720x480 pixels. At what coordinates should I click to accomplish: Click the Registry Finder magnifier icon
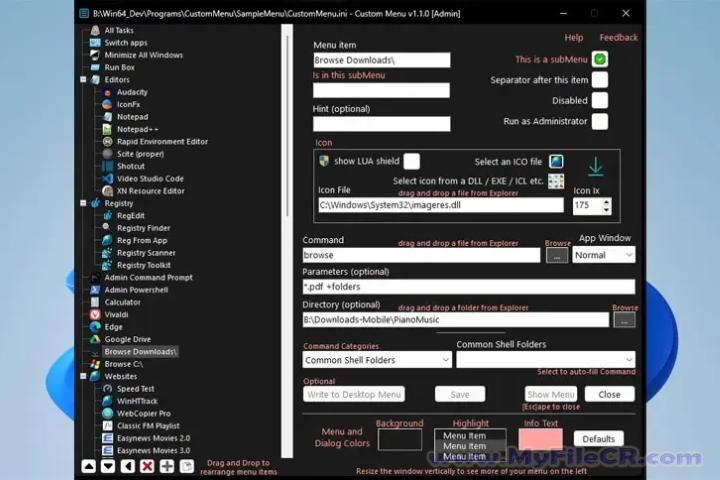pyautogui.click(x=107, y=228)
